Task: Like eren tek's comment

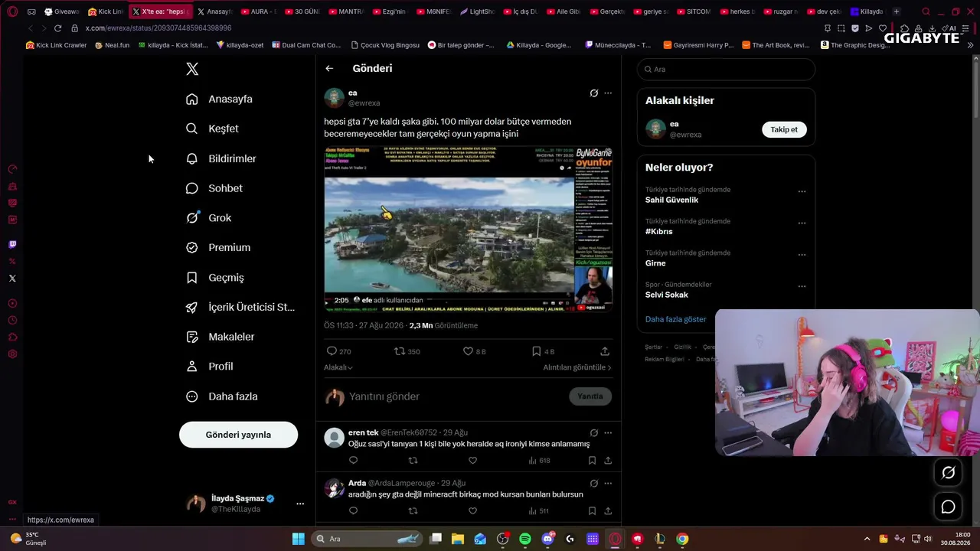Action: click(472, 461)
